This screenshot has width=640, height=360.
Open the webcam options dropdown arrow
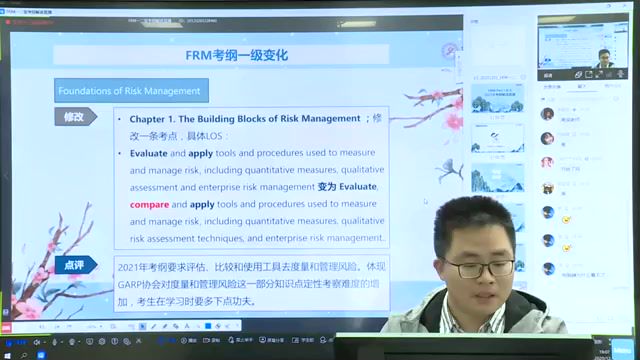79,342
